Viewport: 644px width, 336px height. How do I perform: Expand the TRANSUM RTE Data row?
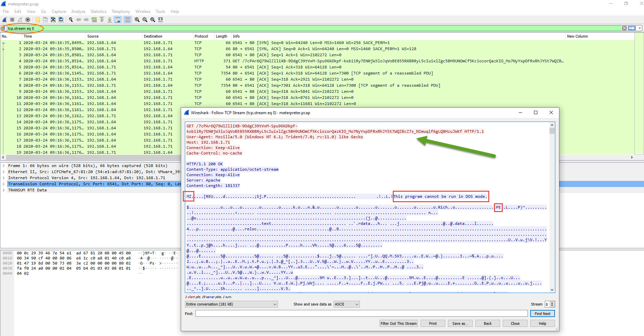(x=4, y=190)
